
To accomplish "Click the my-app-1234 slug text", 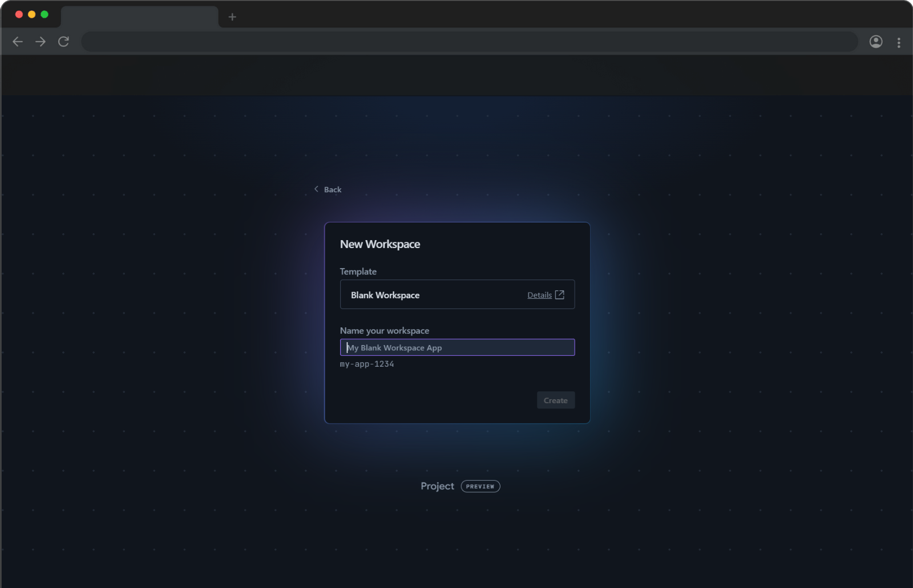I will click(367, 364).
